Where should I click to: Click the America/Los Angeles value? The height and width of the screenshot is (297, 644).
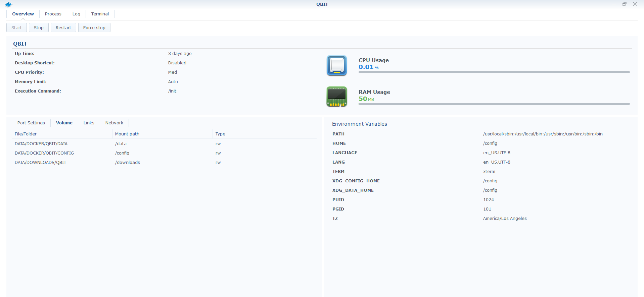pos(505,218)
